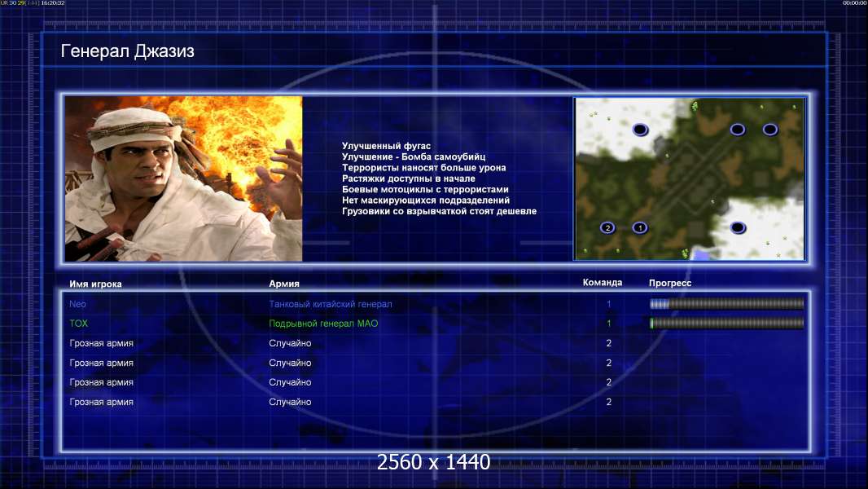Click 'Танковый китайский генерал' army entry
The width and height of the screenshot is (868, 489).
(x=331, y=304)
